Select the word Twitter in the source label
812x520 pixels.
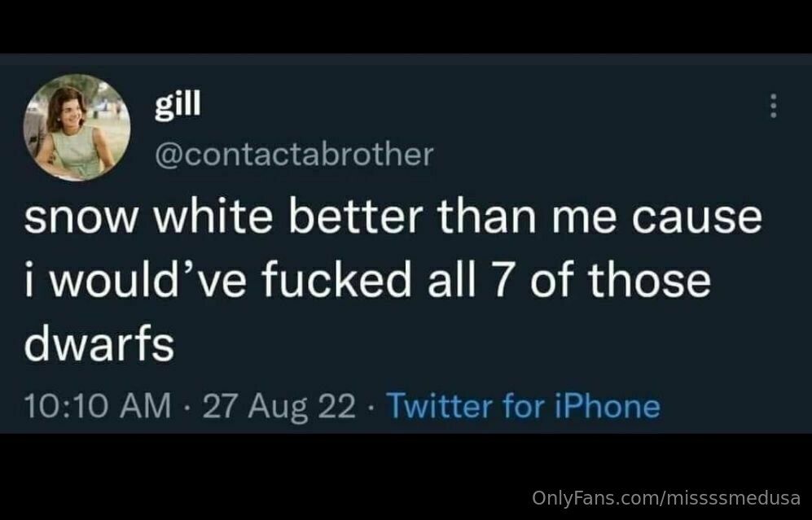click(440, 405)
